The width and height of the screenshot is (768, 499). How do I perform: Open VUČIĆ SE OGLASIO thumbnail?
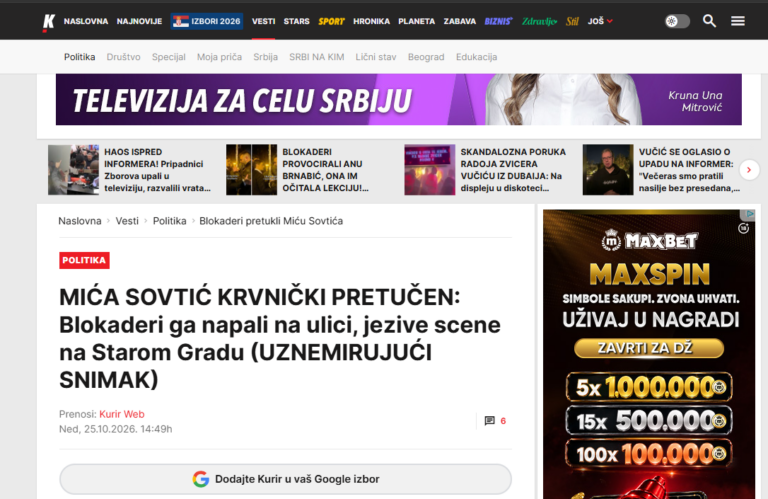click(x=608, y=170)
